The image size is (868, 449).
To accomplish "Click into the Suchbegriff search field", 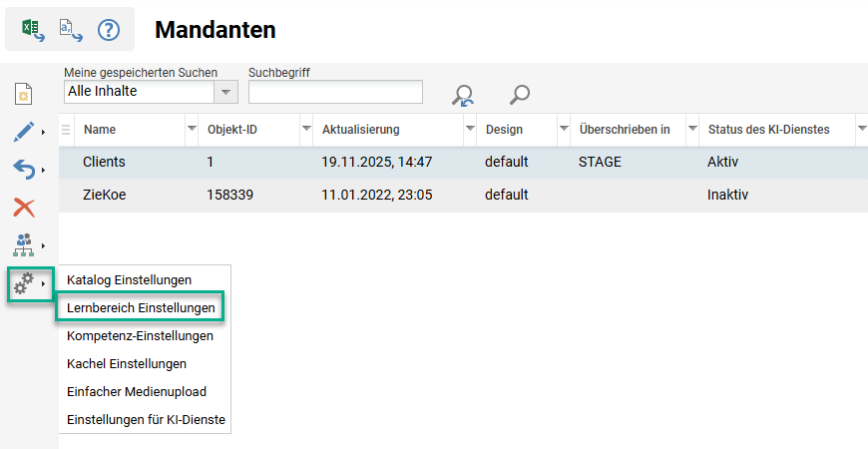I will tap(335, 92).
